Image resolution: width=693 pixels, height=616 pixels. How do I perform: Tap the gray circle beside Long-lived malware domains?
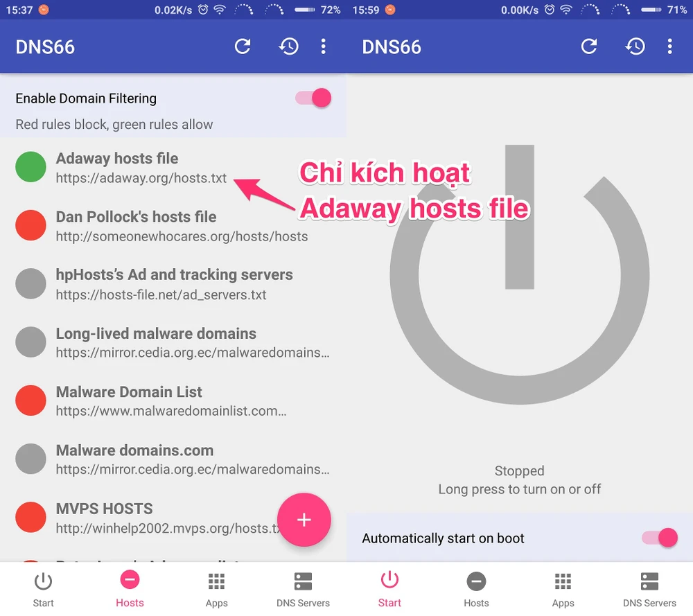point(30,342)
